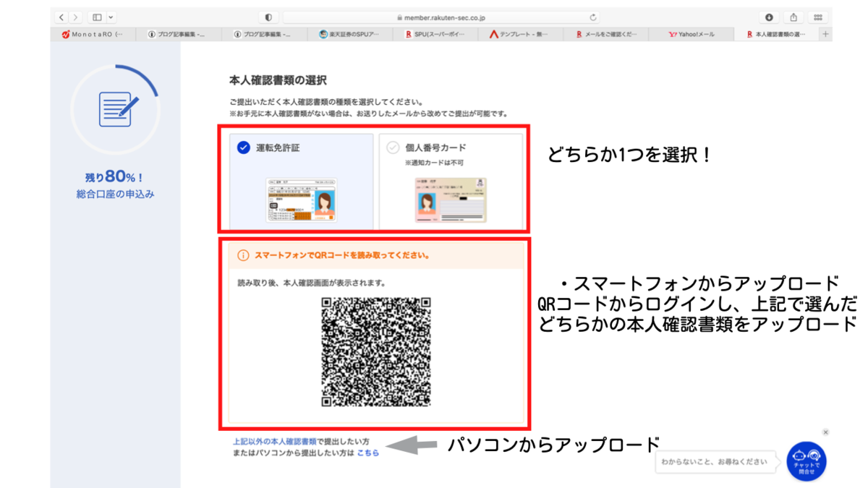Click the 残り80%! progress text
This screenshot has width=868, height=488.
tap(115, 178)
